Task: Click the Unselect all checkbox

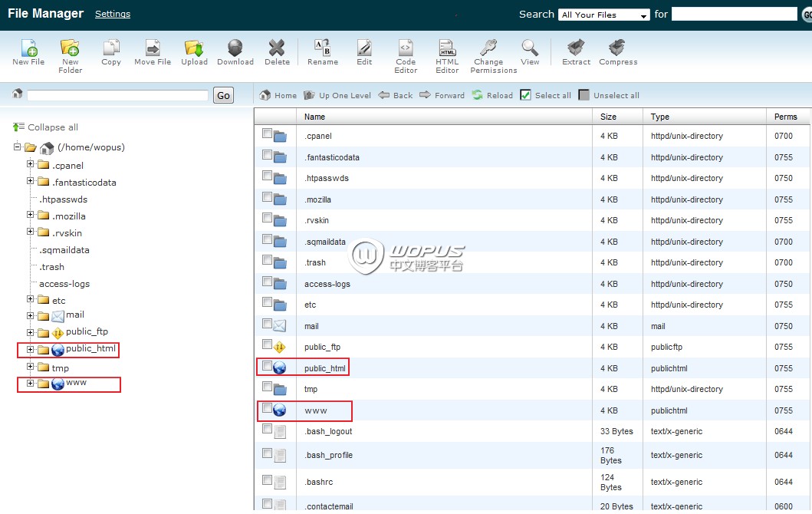Action: click(x=584, y=95)
